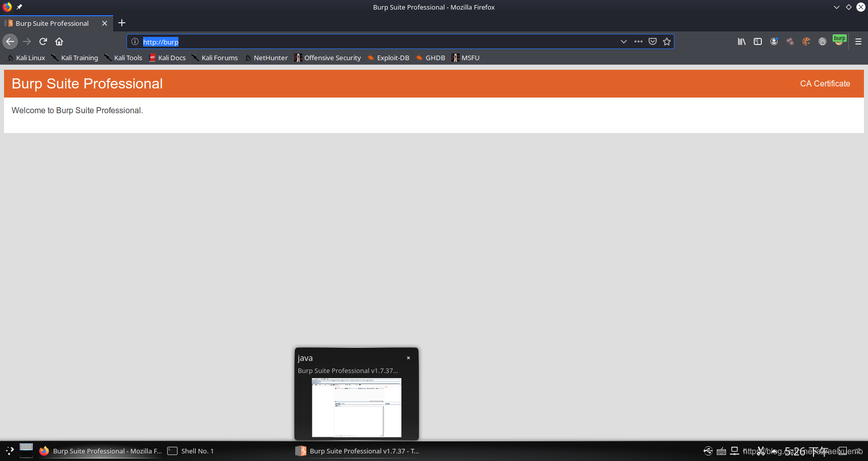Open the Exploit-DB bookmark

pyautogui.click(x=388, y=58)
